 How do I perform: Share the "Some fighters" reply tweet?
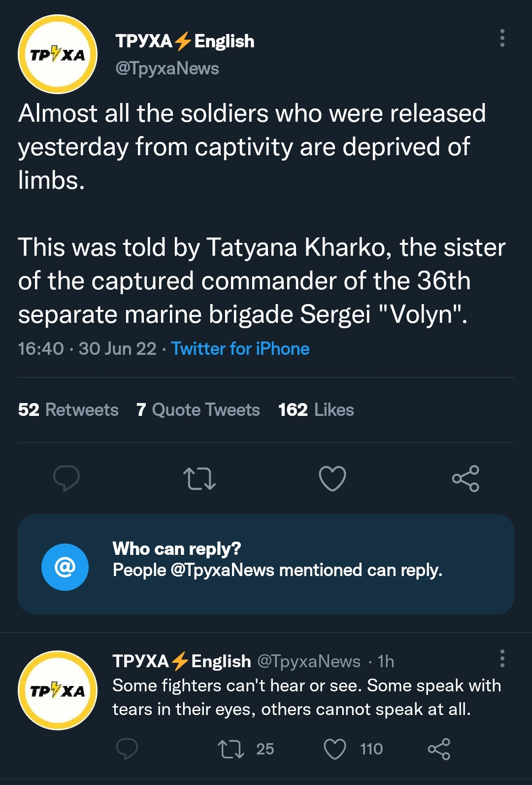[x=439, y=749]
